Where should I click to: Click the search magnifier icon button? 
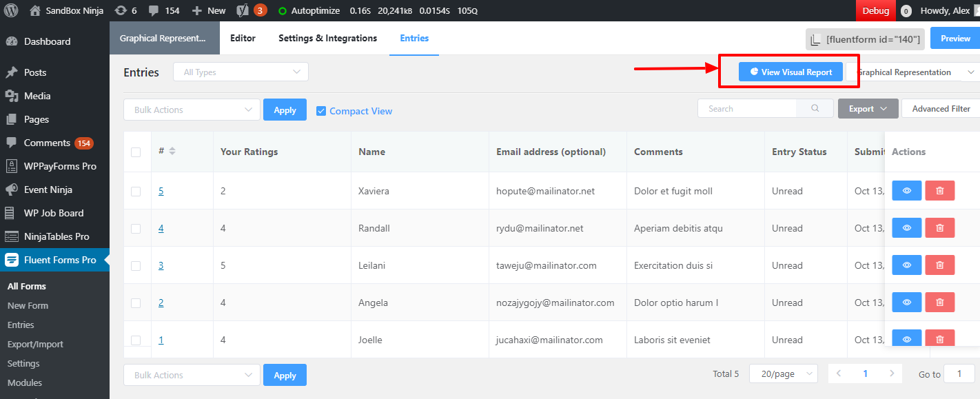click(x=815, y=109)
